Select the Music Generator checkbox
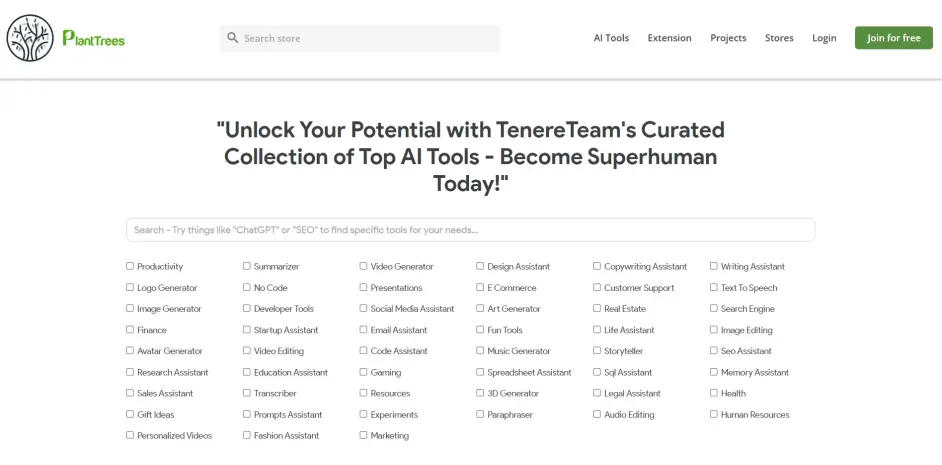 480,350
